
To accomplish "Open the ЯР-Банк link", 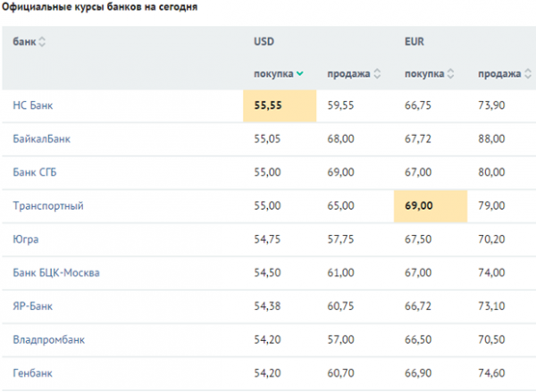I will 33,306.
